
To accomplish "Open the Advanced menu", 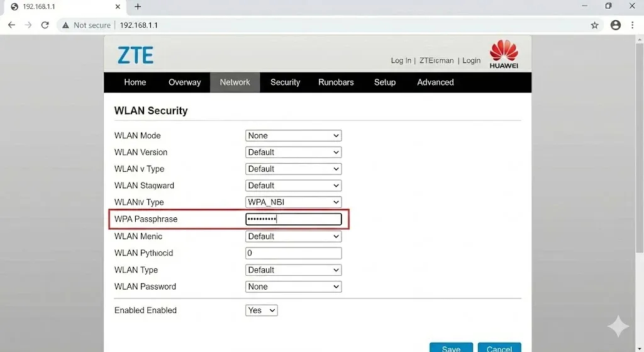I will coord(435,82).
